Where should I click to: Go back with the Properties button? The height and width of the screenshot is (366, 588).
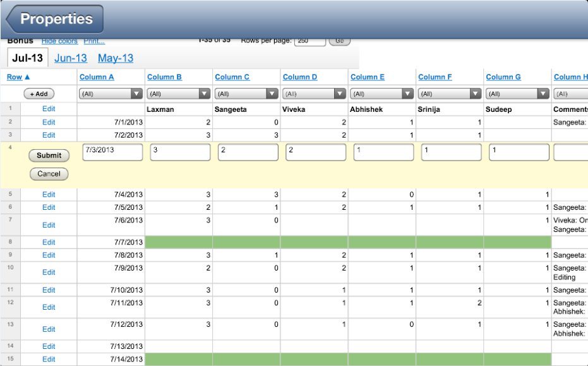click(55, 19)
